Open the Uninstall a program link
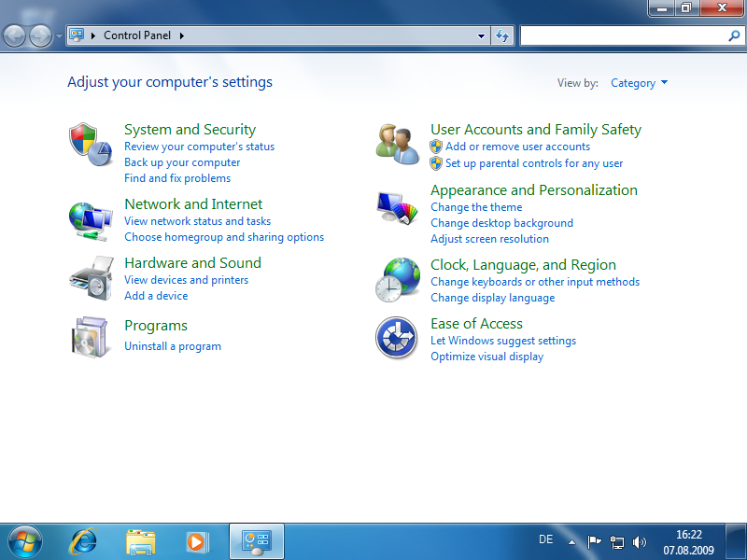The height and width of the screenshot is (560, 747). point(173,346)
